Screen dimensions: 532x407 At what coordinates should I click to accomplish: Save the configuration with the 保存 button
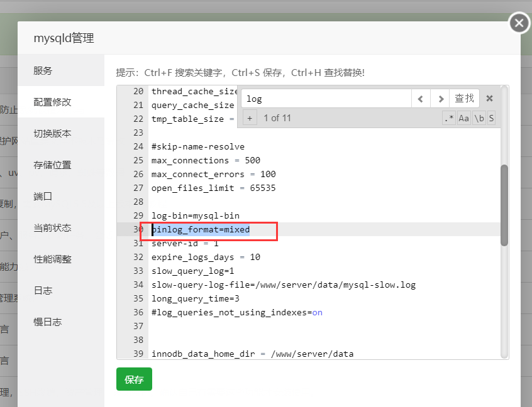[134, 379]
